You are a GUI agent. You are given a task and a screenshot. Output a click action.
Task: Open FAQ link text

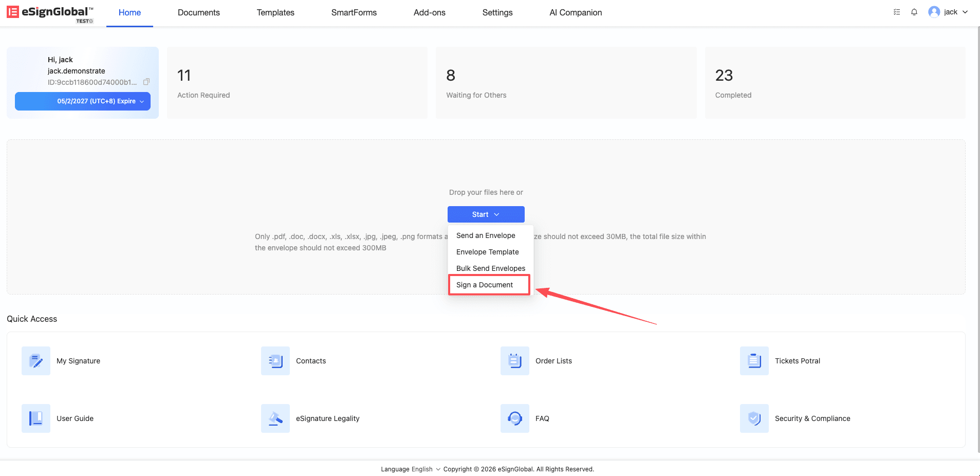[x=542, y=418]
